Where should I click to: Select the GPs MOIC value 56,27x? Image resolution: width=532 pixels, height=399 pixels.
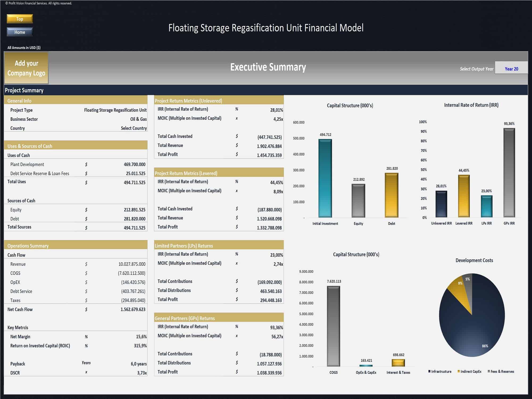pyautogui.click(x=277, y=337)
